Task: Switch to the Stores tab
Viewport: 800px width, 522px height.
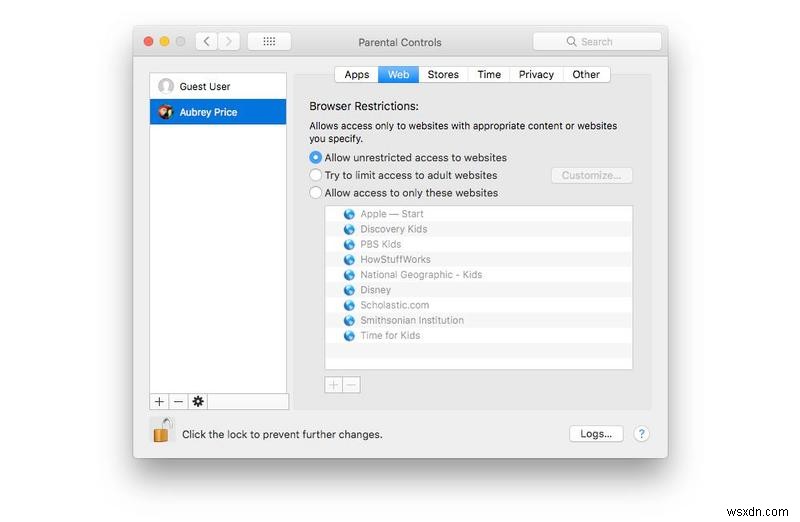Action: (x=443, y=74)
